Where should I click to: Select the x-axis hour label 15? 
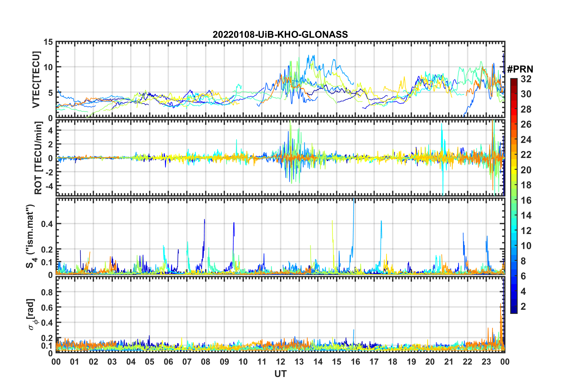(x=337, y=362)
